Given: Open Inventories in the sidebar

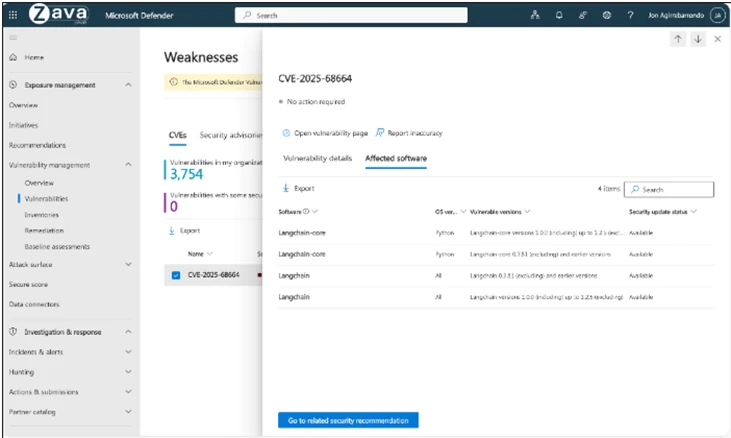Looking at the screenshot, I should (x=42, y=214).
